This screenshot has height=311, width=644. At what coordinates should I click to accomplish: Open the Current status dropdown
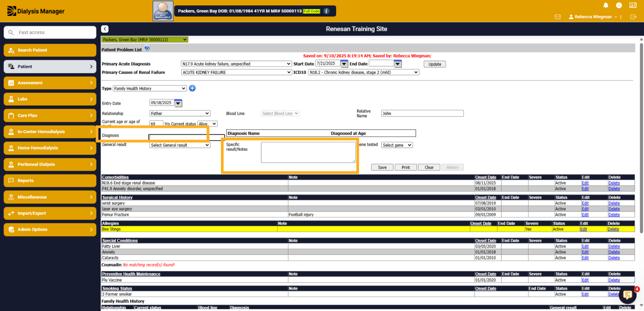coord(207,124)
